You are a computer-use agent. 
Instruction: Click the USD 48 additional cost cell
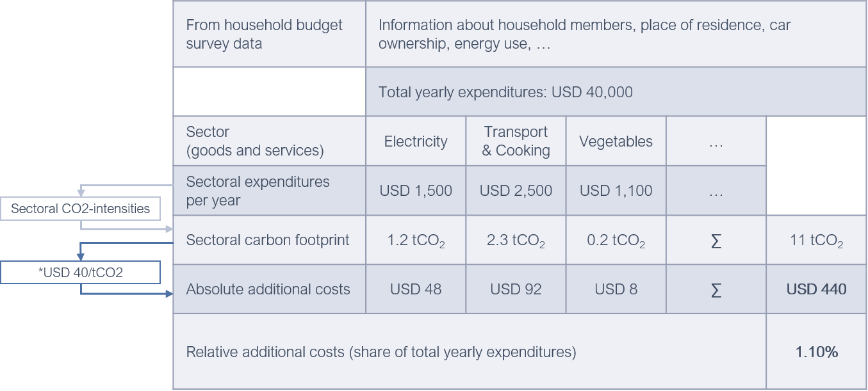(x=416, y=289)
